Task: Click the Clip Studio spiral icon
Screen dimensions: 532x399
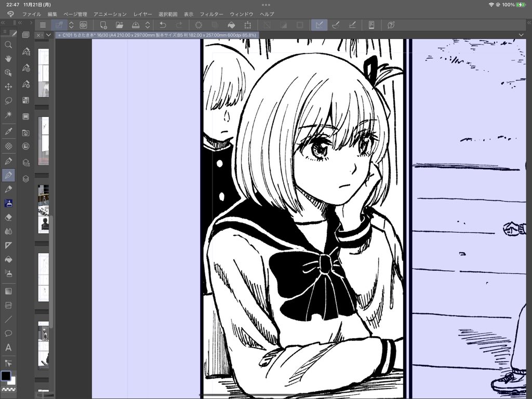Action: pos(84,25)
